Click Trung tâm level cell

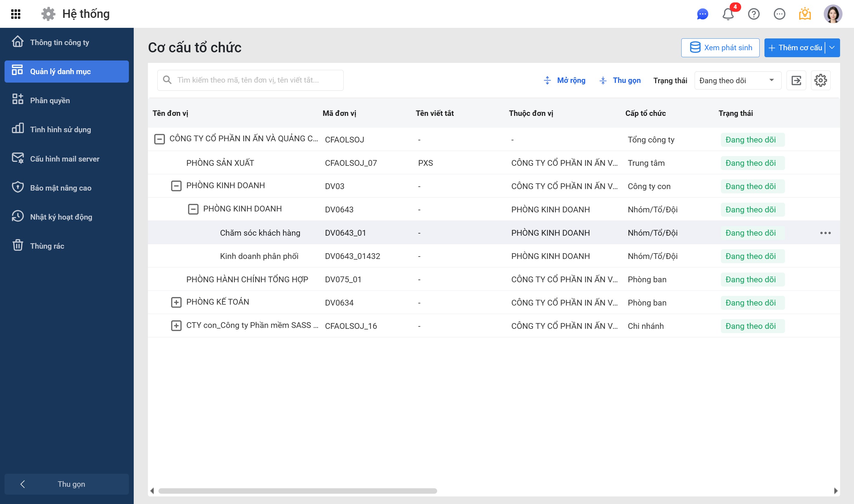pos(646,163)
